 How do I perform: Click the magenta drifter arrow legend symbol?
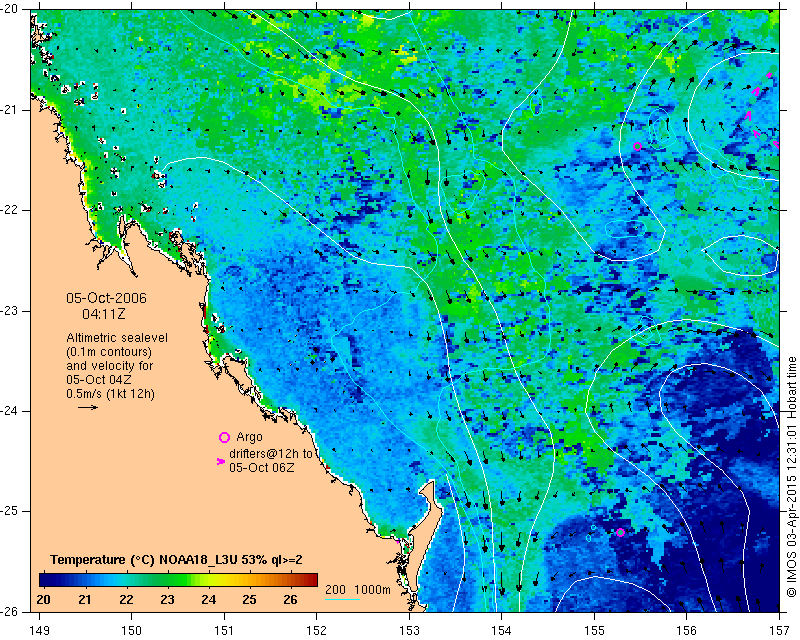[x=221, y=461]
